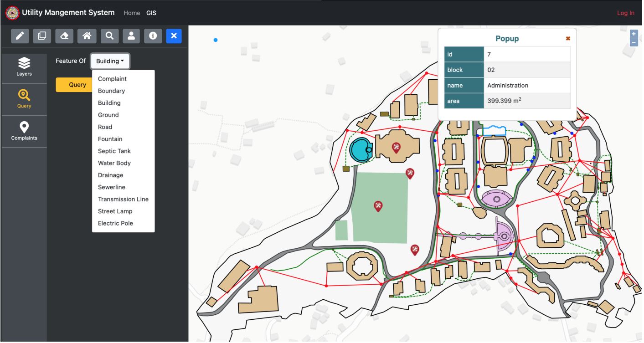
Task: Click the user profile toolbar icon
Action: (x=131, y=36)
